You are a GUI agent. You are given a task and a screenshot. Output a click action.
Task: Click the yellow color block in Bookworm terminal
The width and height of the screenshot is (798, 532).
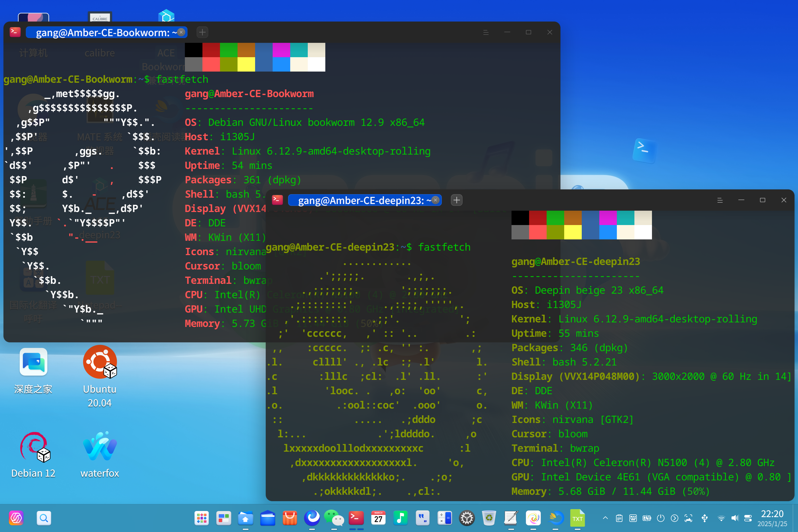246,64
